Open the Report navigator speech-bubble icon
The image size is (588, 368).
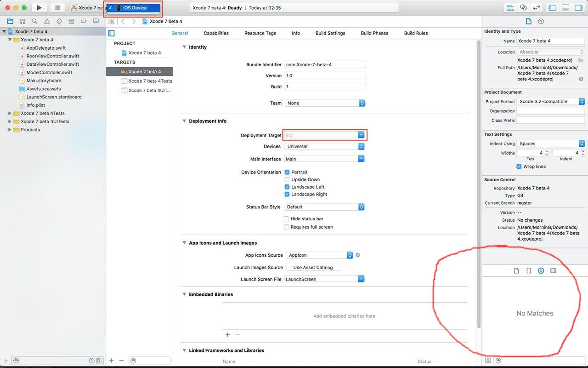(x=96, y=21)
